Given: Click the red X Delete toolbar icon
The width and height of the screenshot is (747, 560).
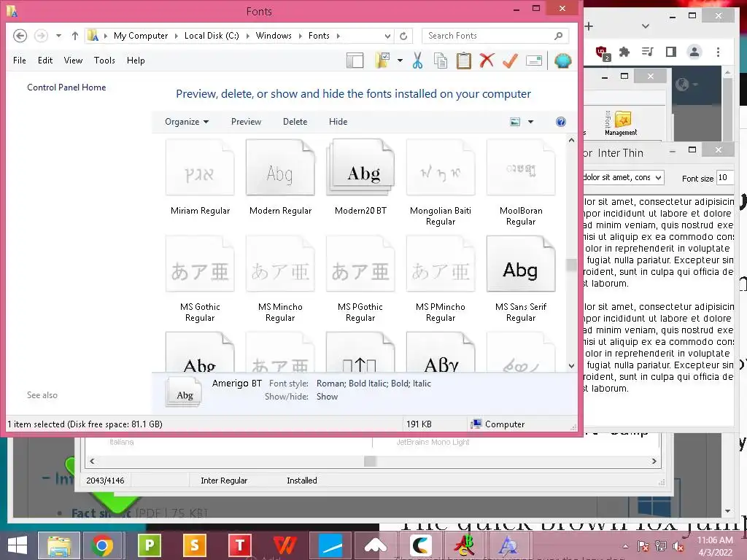Looking at the screenshot, I should 487,61.
